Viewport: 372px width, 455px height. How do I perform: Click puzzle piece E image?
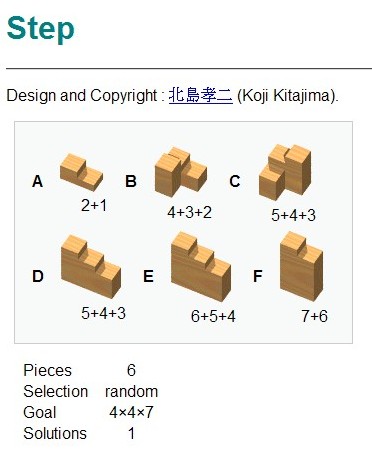[201, 266]
